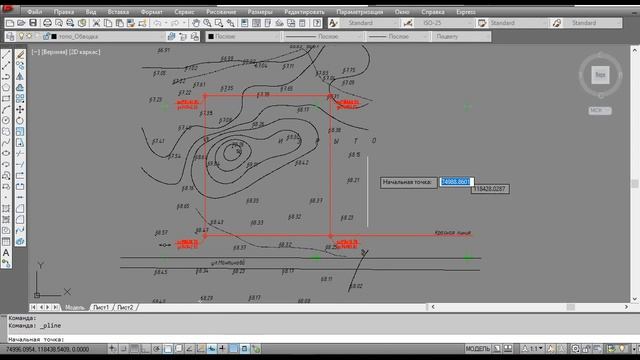Activate the Pan hand tool
The image size is (640, 360).
tap(196, 23)
